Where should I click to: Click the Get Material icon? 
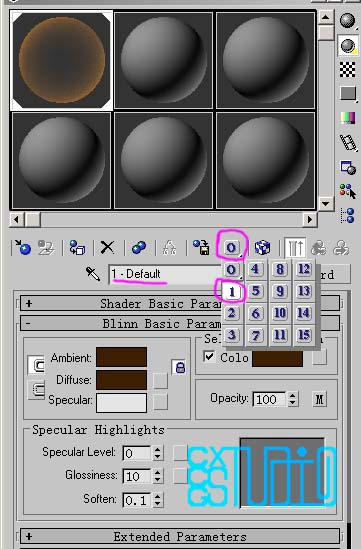click(x=23, y=247)
